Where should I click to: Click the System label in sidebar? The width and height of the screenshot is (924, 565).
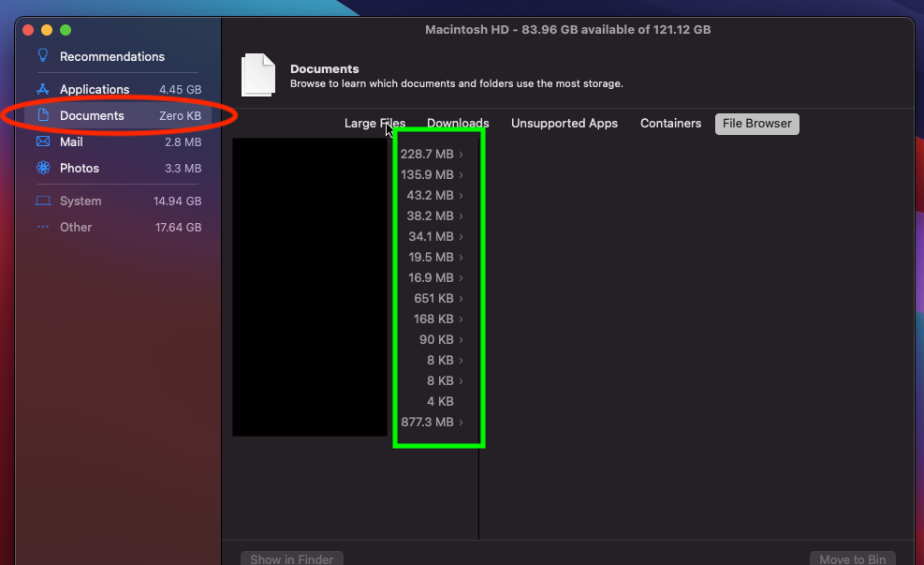click(81, 201)
